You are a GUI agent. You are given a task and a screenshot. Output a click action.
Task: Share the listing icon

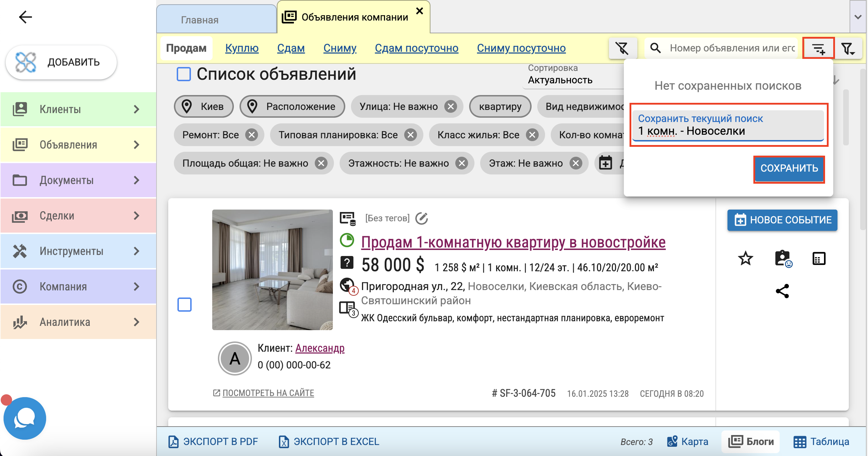pos(782,291)
